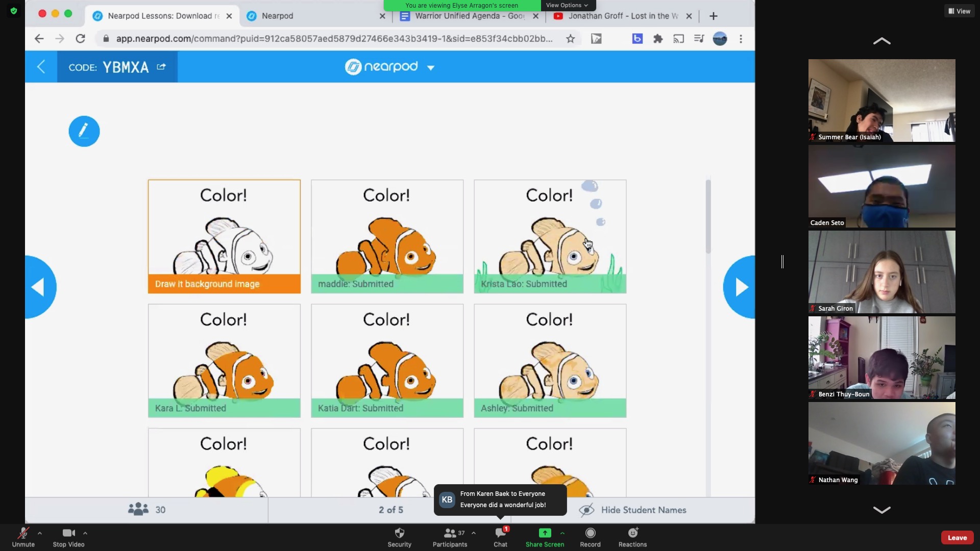The width and height of the screenshot is (980, 551).
Task: Advance to the next Nearpod slide
Action: pyautogui.click(x=740, y=287)
